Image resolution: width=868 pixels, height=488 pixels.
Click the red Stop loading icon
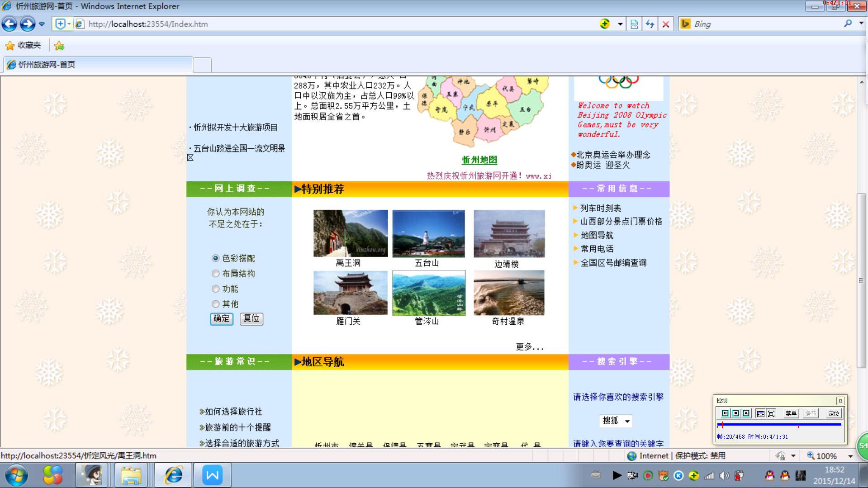pyautogui.click(x=666, y=24)
